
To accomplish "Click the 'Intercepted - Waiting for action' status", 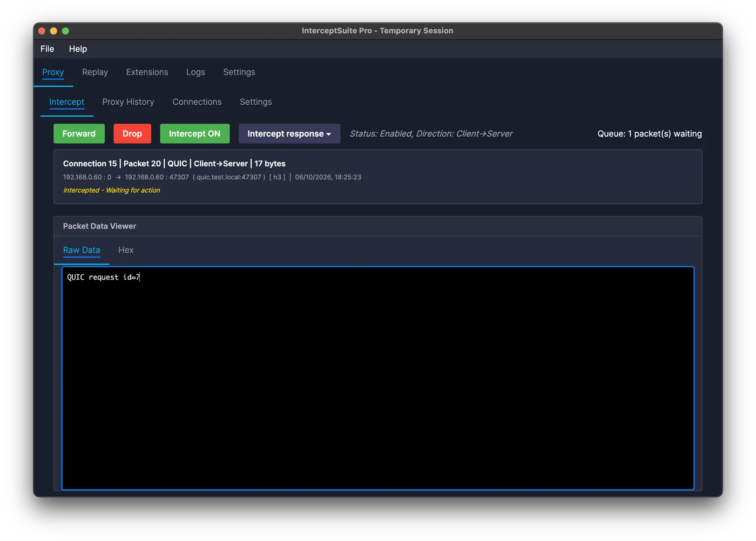I will pos(111,191).
